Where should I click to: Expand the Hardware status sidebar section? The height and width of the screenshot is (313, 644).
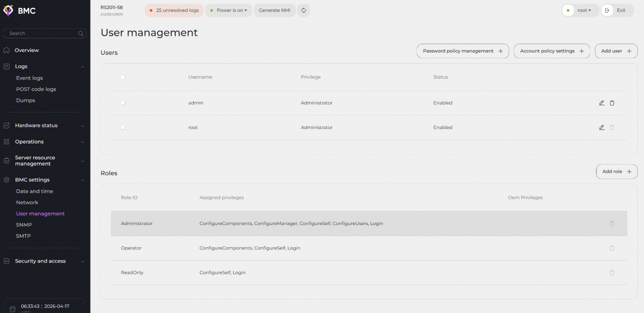(x=44, y=126)
